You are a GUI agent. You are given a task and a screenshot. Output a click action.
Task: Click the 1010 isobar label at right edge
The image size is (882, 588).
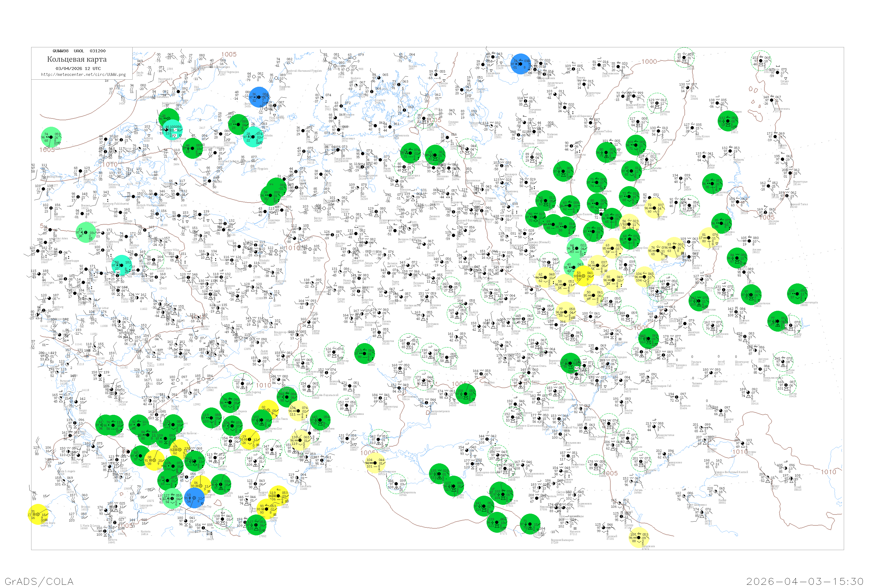pos(828,472)
